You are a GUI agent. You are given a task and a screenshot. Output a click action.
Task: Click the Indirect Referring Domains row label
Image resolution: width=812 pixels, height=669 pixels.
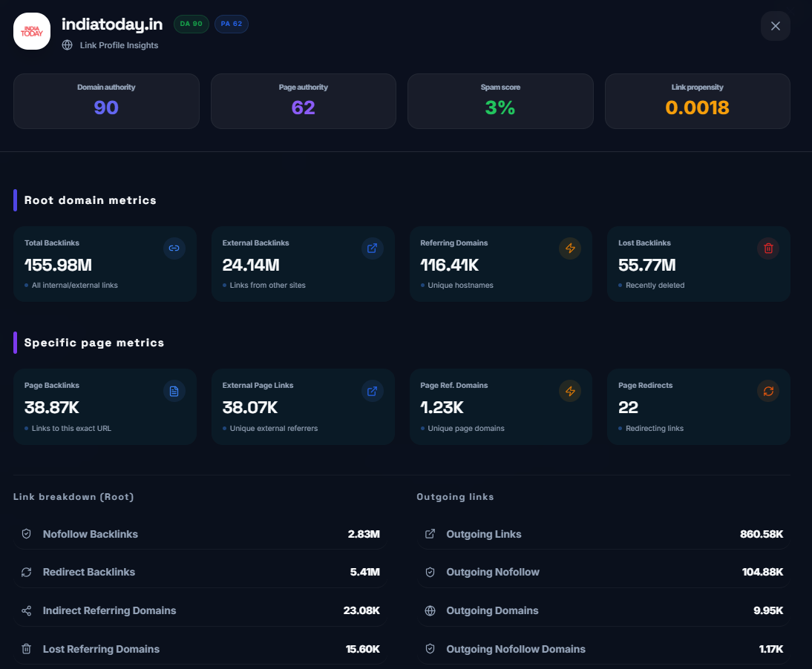point(109,610)
